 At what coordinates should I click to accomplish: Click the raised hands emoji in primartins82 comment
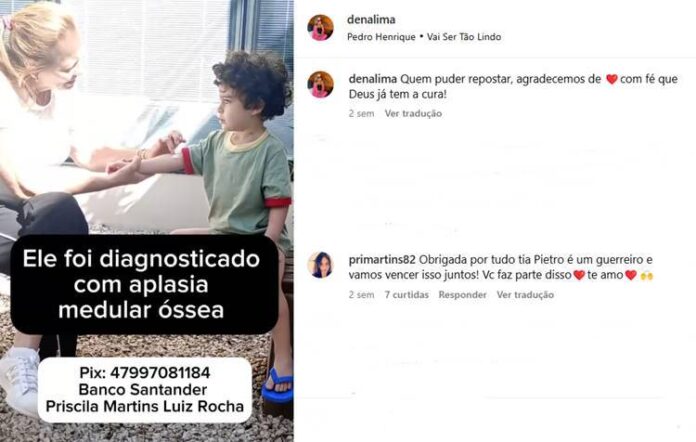click(647, 276)
